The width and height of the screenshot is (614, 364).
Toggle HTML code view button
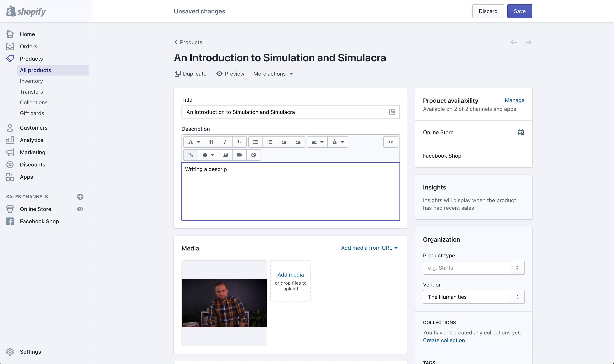pos(390,142)
